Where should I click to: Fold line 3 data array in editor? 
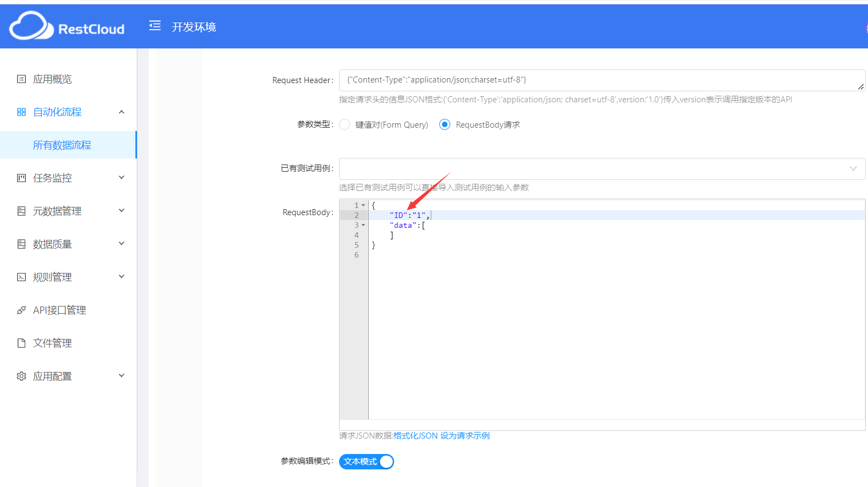(x=363, y=225)
